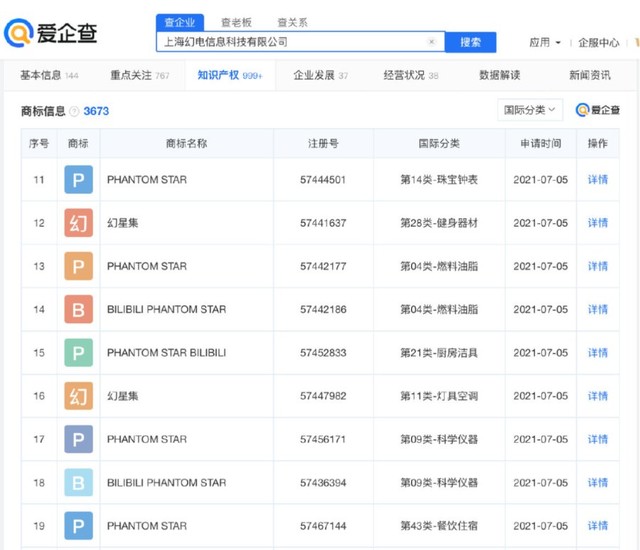Click the 幻 trademark icon in row 12
The width and height of the screenshot is (640, 550).
[x=78, y=223]
